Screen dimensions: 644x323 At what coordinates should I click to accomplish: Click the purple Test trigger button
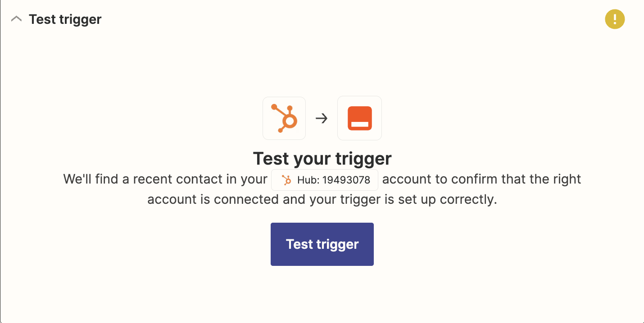[x=322, y=244]
